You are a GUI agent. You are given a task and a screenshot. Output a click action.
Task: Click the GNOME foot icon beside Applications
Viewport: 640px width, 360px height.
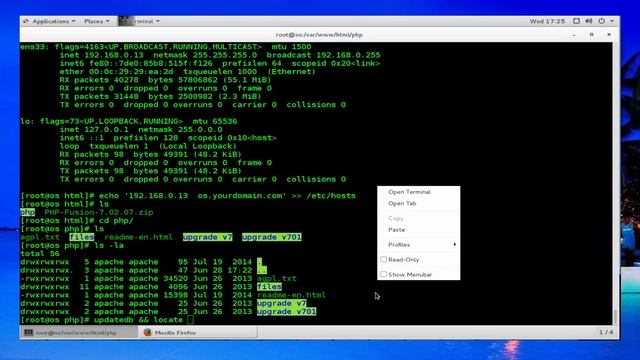click(26, 21)
